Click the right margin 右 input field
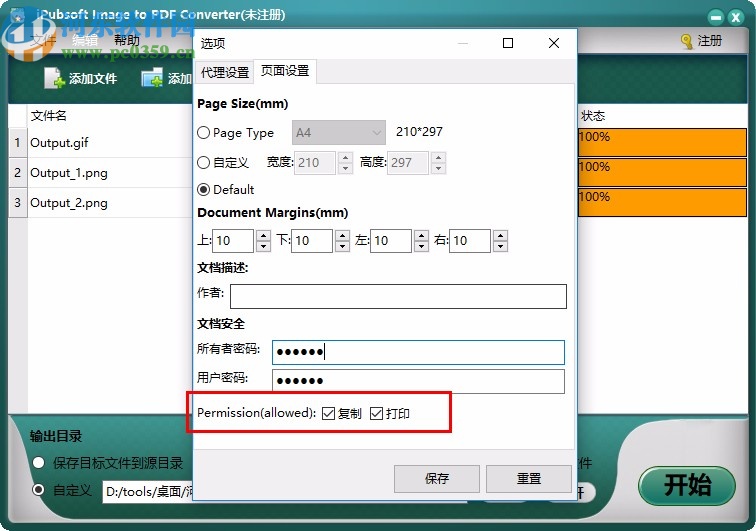Viewport: 756px width, 531px height. (x=470, y=241)
